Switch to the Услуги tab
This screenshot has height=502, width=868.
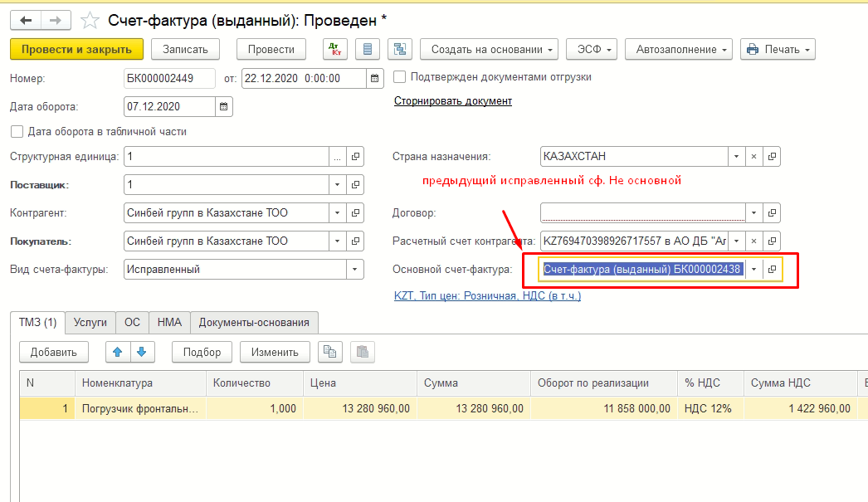click(x=90, y=323)
